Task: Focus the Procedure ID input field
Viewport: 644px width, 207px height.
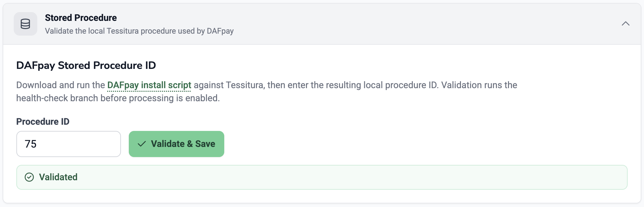Action: coord(69,144)
